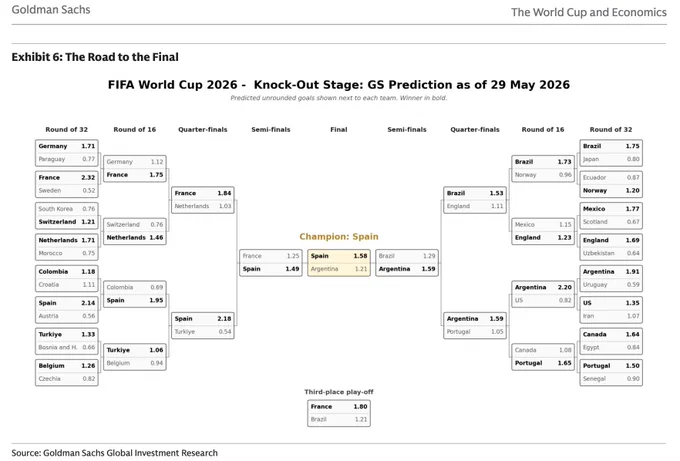Select the Argentina vs Portugal quarter-final box
Screen dimensions: 680x461
tap(475, 325)
